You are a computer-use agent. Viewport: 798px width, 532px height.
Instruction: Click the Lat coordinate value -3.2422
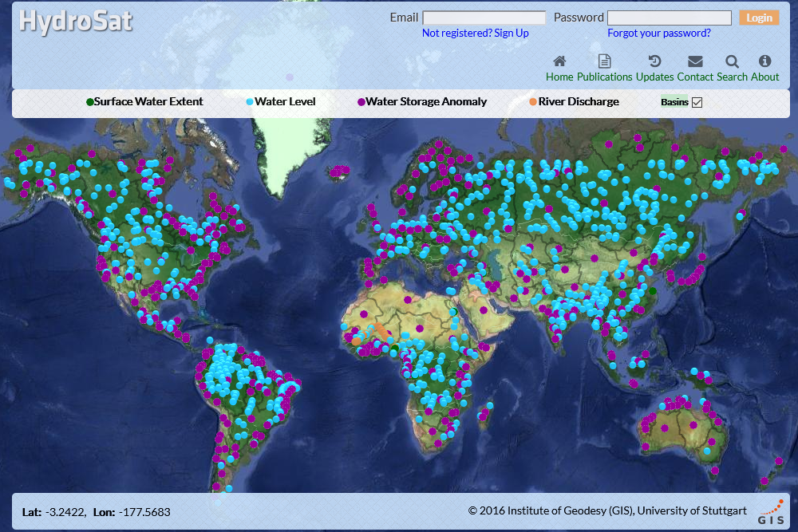[65, 512]
